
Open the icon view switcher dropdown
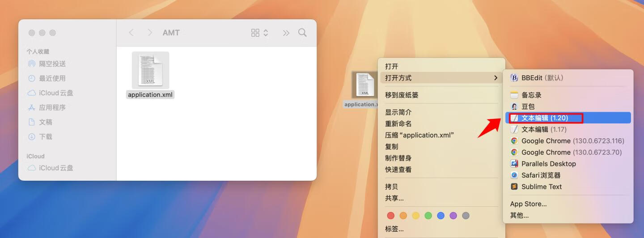[x=259, y=33]
